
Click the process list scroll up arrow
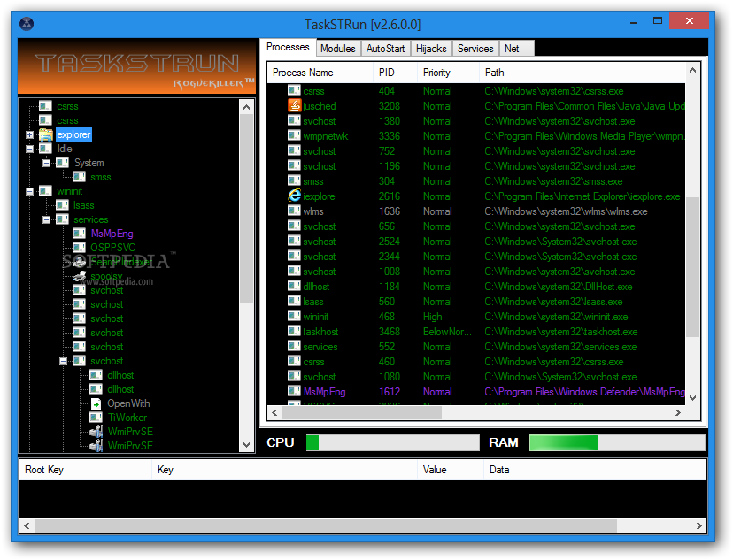(x=693, y=71)
